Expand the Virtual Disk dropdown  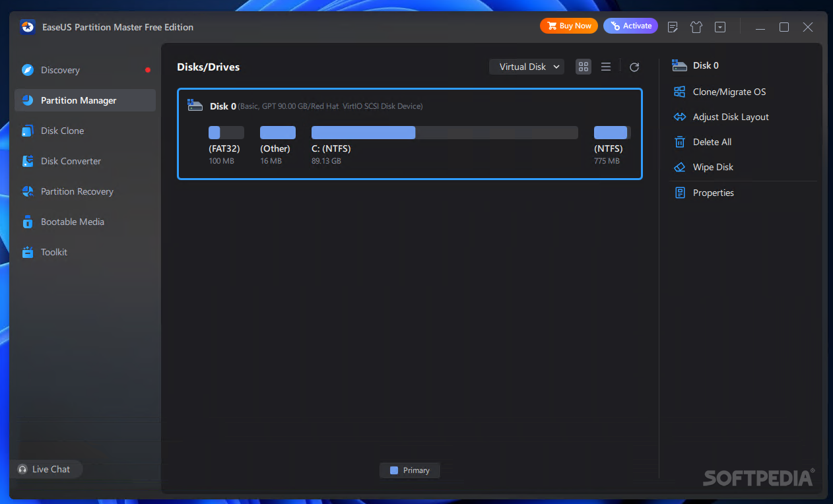click(x=527, y=67)
